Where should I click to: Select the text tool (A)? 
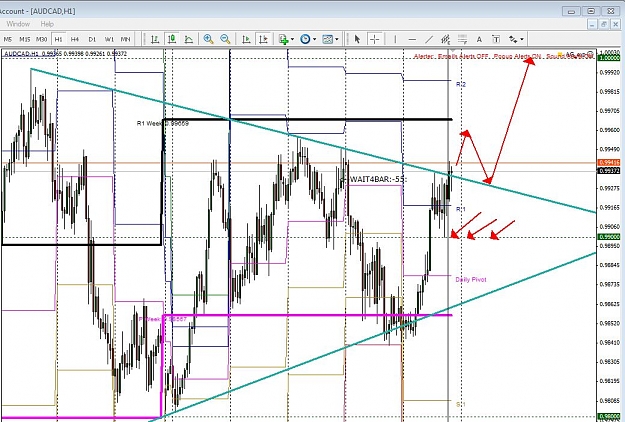479,39
